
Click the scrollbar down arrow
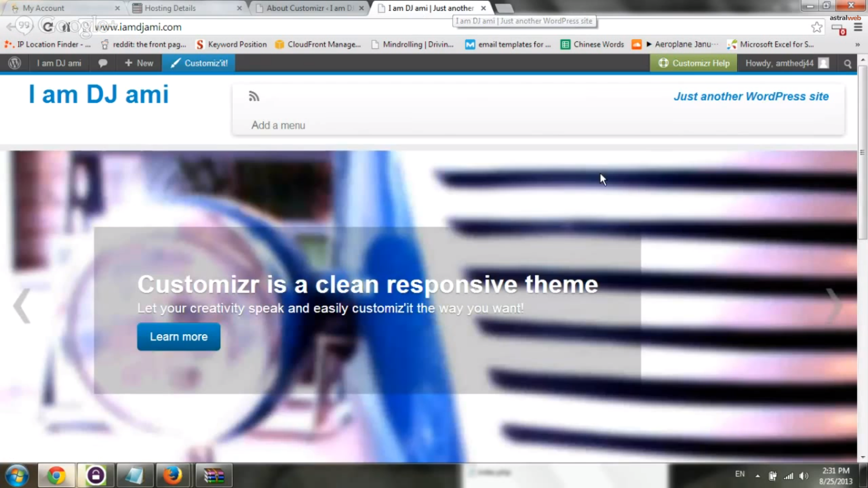(x=863, y=457)
